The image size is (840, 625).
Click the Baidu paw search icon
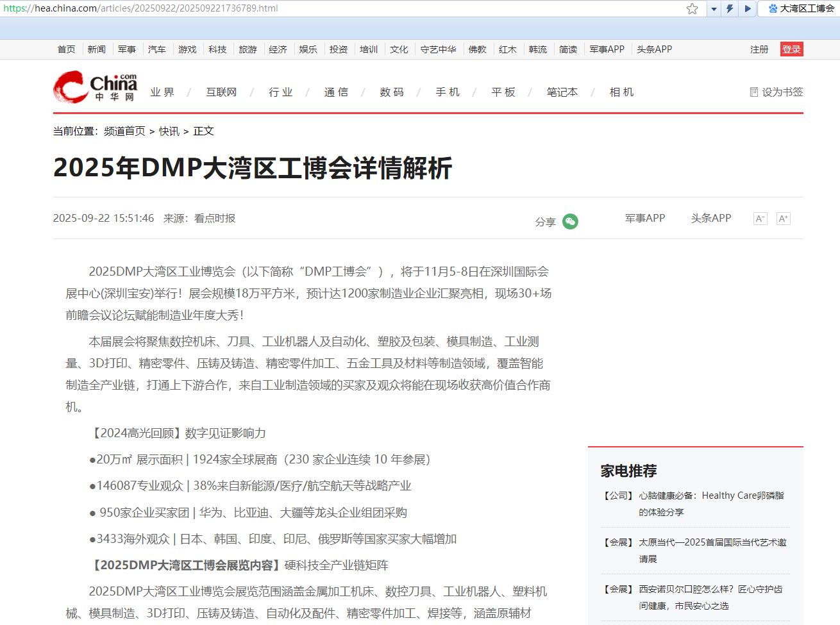click(x=773, y=8)
